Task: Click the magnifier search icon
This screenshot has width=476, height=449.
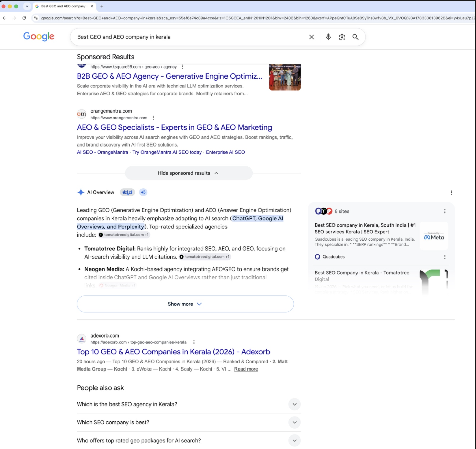Action: tap(355, 37)
